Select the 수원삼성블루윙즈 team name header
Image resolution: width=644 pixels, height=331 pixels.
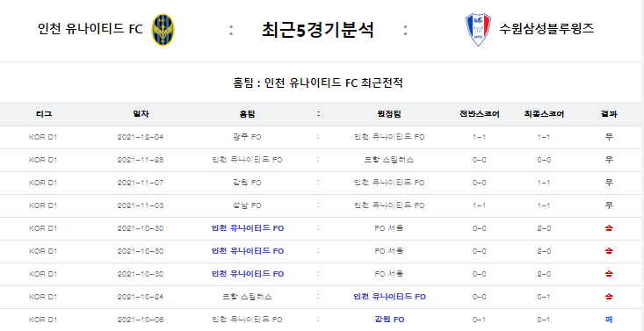click(546, 29)
